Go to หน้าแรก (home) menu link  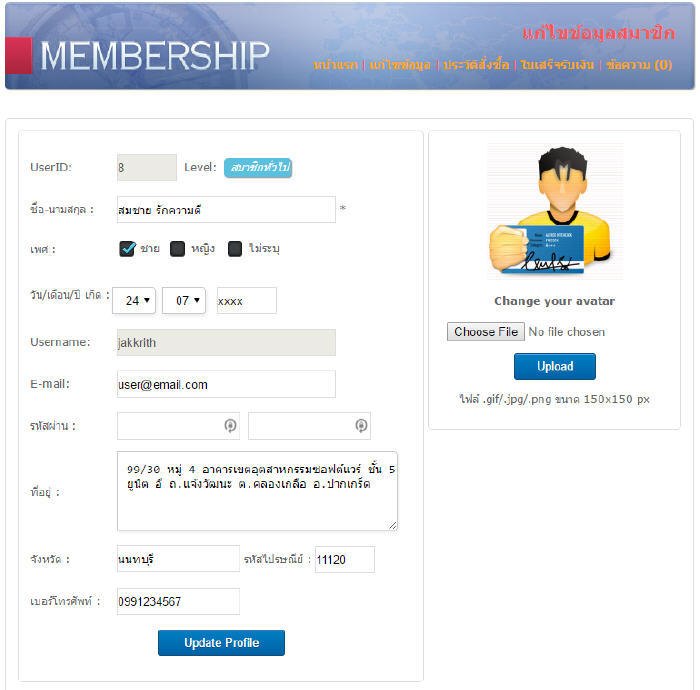click(x=335, y=65)
